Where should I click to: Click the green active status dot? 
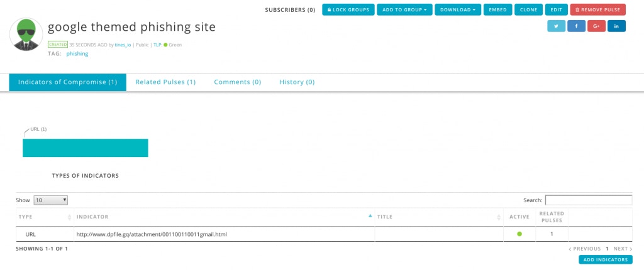tap(519, 234)
